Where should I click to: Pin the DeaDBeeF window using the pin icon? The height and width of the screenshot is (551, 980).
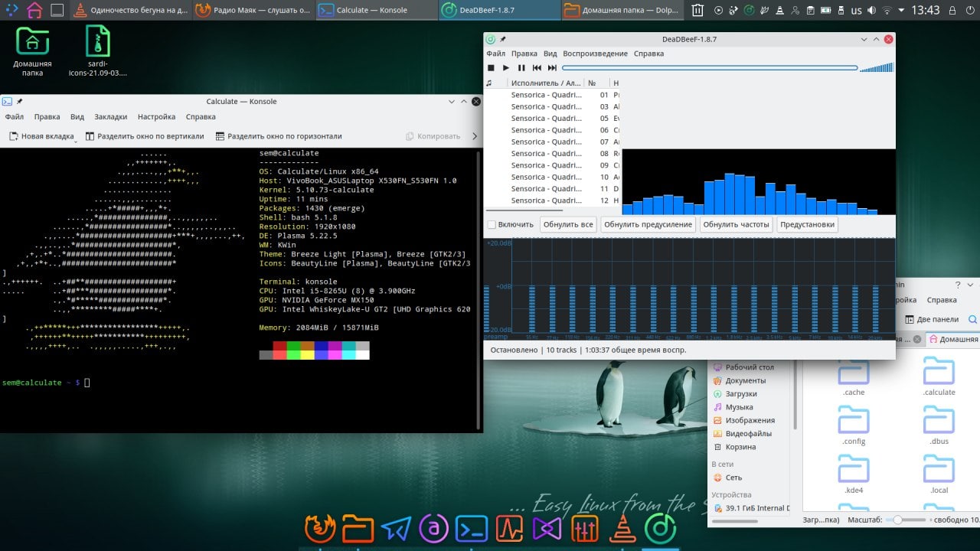click(x=503, y=39)
